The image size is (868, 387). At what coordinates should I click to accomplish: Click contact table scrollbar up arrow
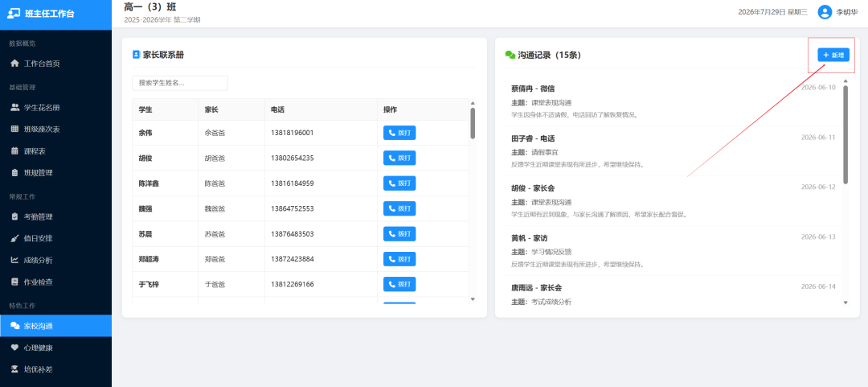tap(473, 102)
